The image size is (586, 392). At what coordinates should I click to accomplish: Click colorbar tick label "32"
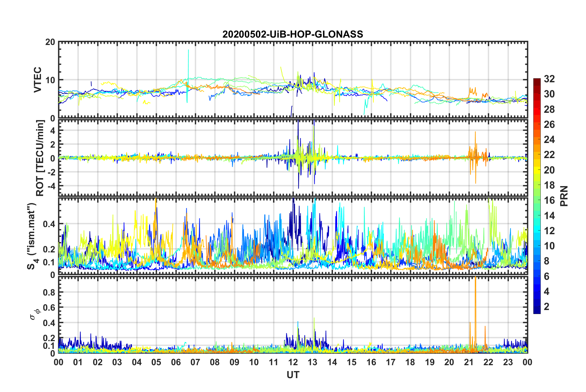(549, 79)
